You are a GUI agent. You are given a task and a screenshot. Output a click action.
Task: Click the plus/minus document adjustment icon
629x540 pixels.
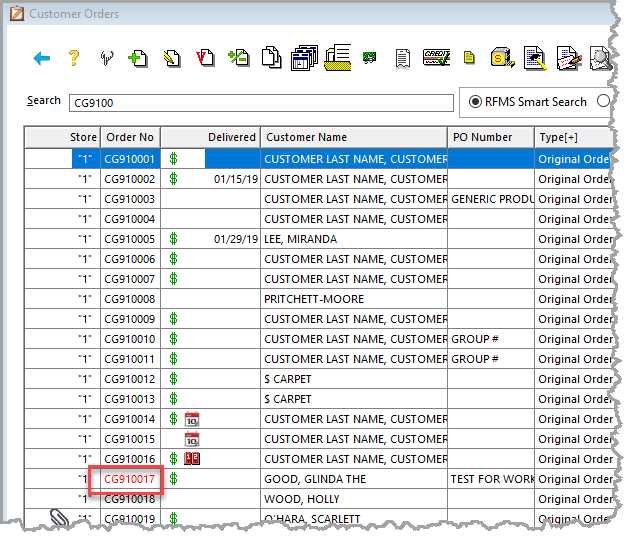pos(238,58)
